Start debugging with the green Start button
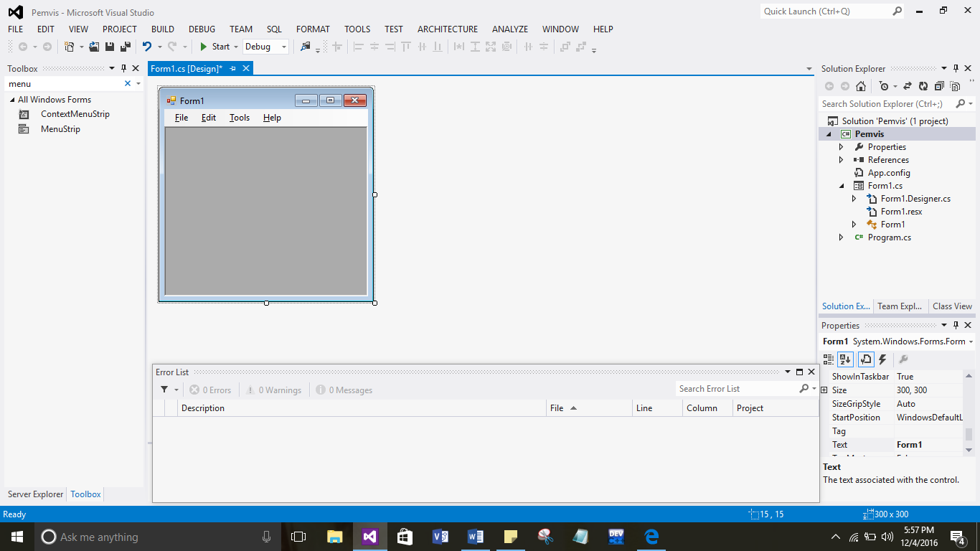The width and height of the screenshot is (980, 551). 215,47
